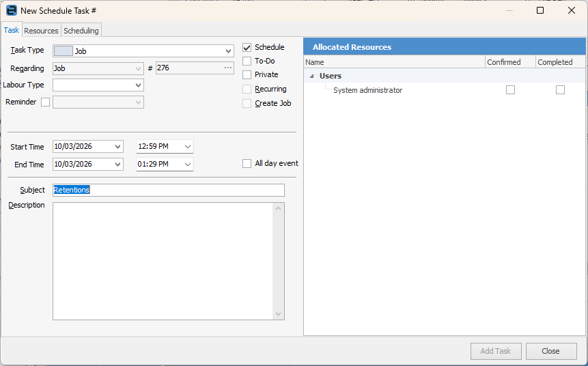The image size is (588, 366).
Task: Mark as All day event
Action: pos(247,163)
